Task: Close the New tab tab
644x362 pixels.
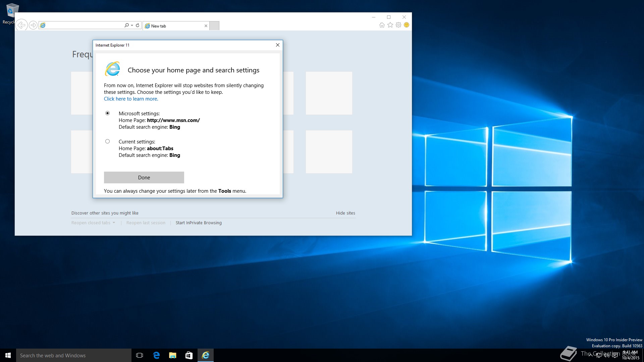Action: tap(206, 26)
